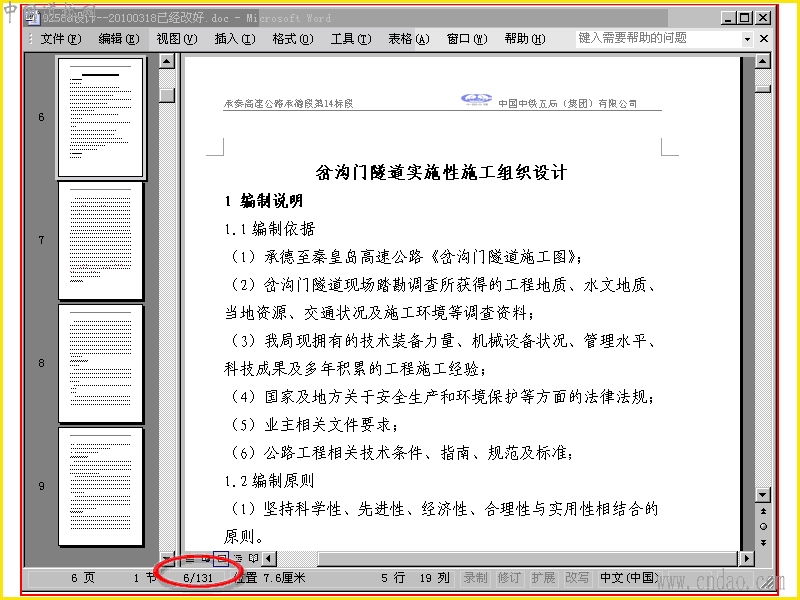This screenshot has width=800, height=600.
Task: Open the 格式(O) menu
Action: pos(292,39)
